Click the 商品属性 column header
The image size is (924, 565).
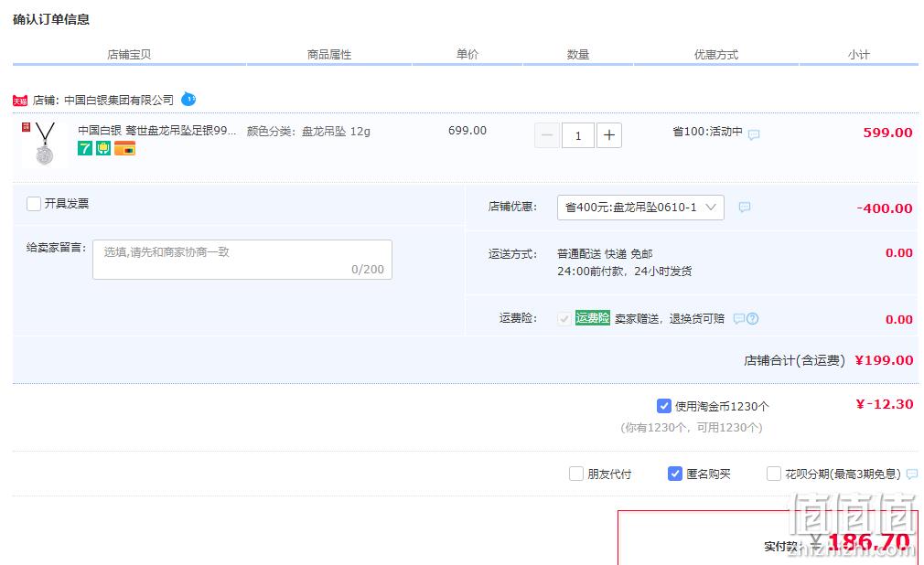point(329,54)
